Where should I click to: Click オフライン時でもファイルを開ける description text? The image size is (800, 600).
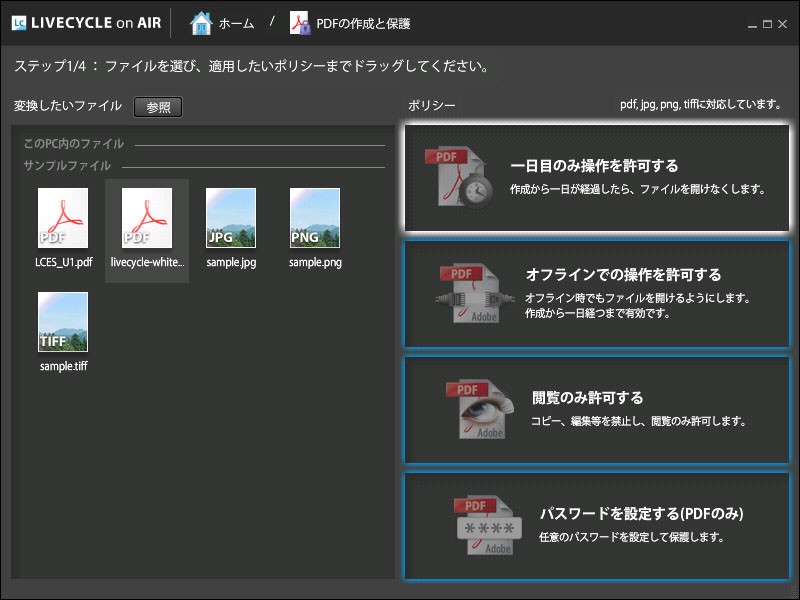click(638, 298)
